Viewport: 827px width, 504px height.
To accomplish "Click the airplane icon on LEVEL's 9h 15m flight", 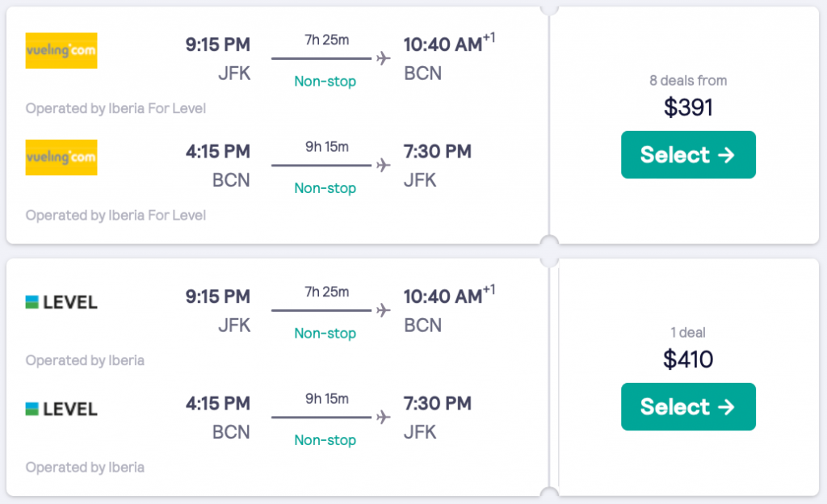I will pos(383,417).
